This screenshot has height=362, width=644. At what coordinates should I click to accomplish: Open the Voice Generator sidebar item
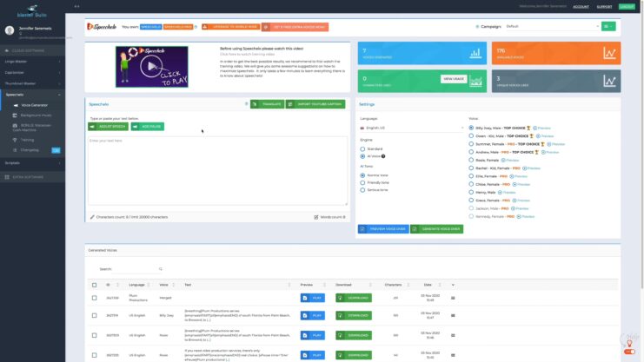click(35, 105)
